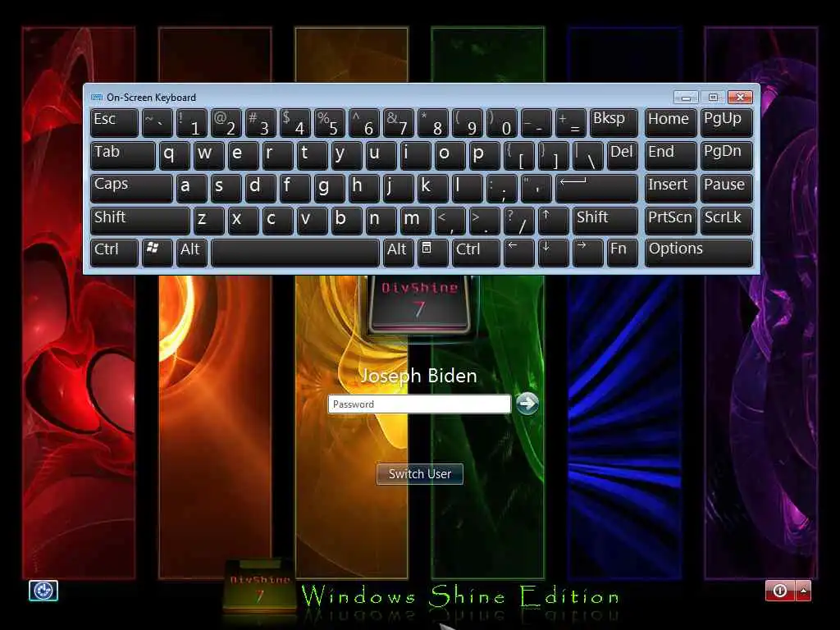840x630 pixels.
Task: Click the right arrow key
Action: 587,253
